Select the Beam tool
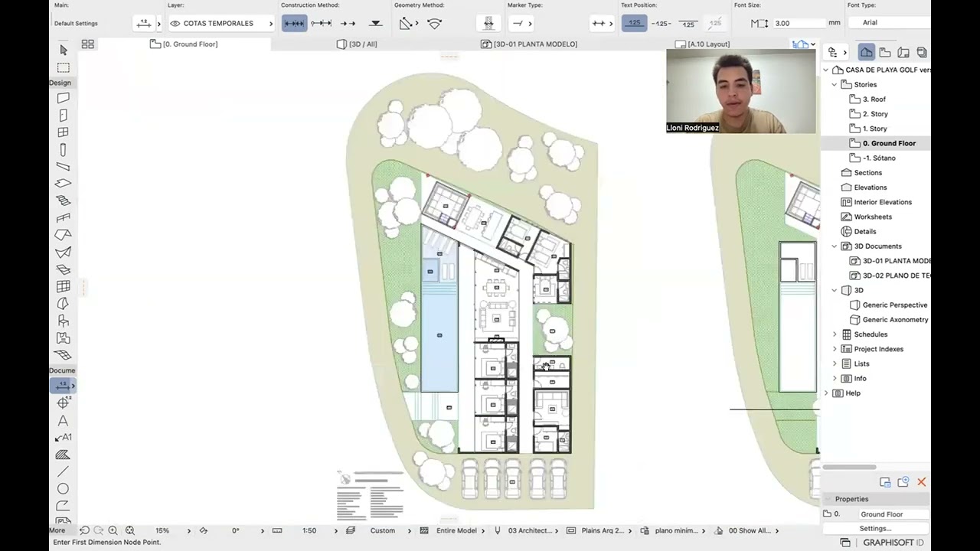This screenshot has height=551, width=980. 64,167
